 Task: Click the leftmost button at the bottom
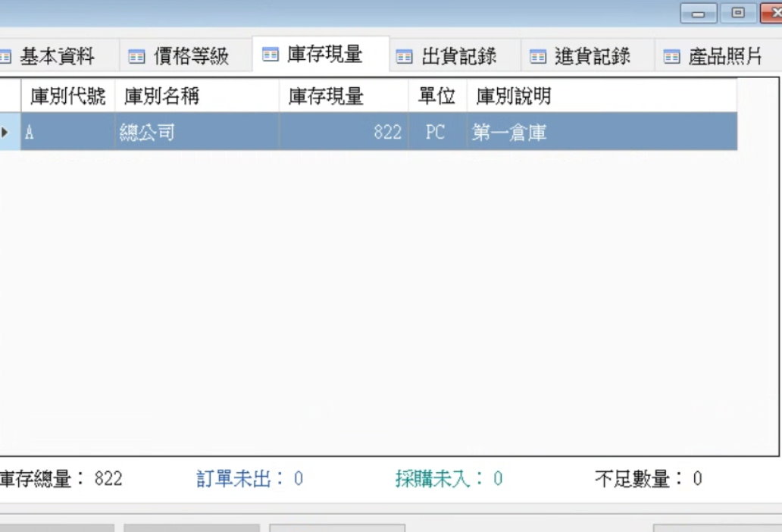(x=57, y=528)
